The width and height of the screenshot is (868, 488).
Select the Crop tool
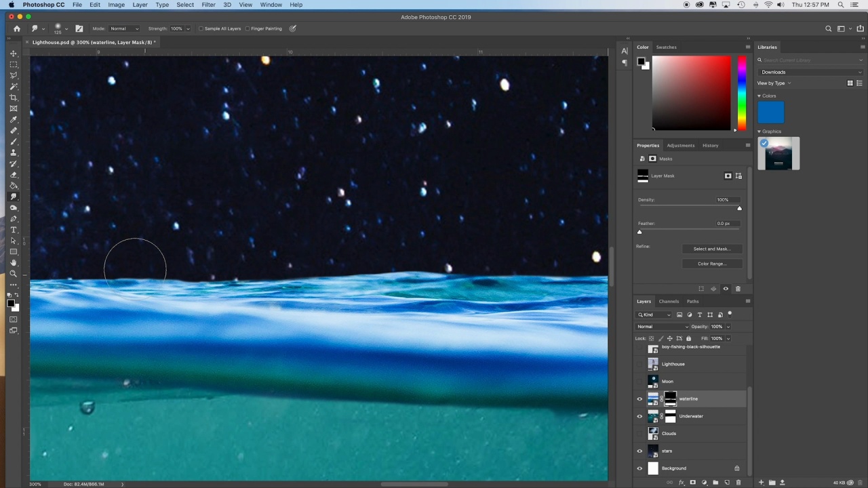(x=13, y=98)
